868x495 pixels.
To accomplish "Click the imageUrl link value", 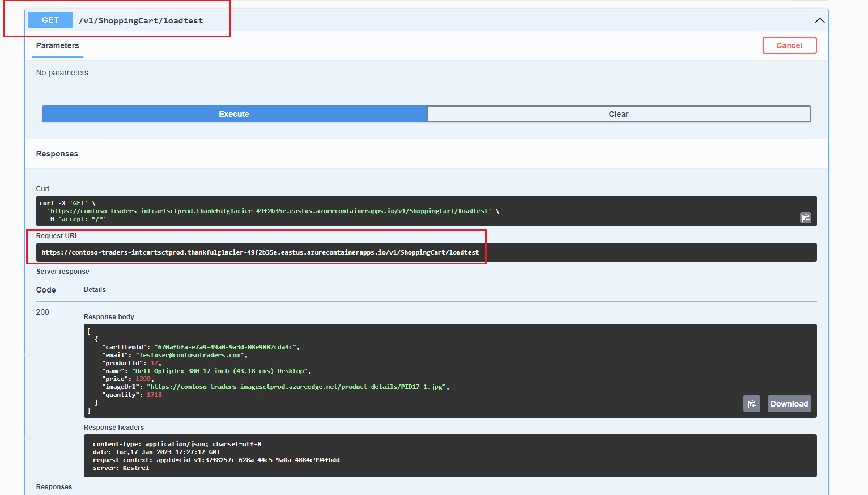I will [296, 387].
